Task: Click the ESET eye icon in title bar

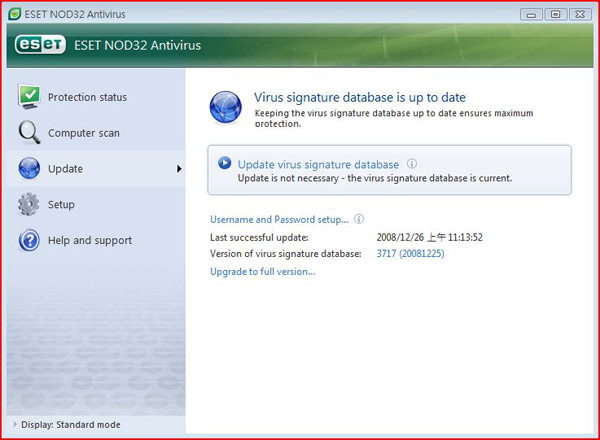Action: [x=15, y=14]
